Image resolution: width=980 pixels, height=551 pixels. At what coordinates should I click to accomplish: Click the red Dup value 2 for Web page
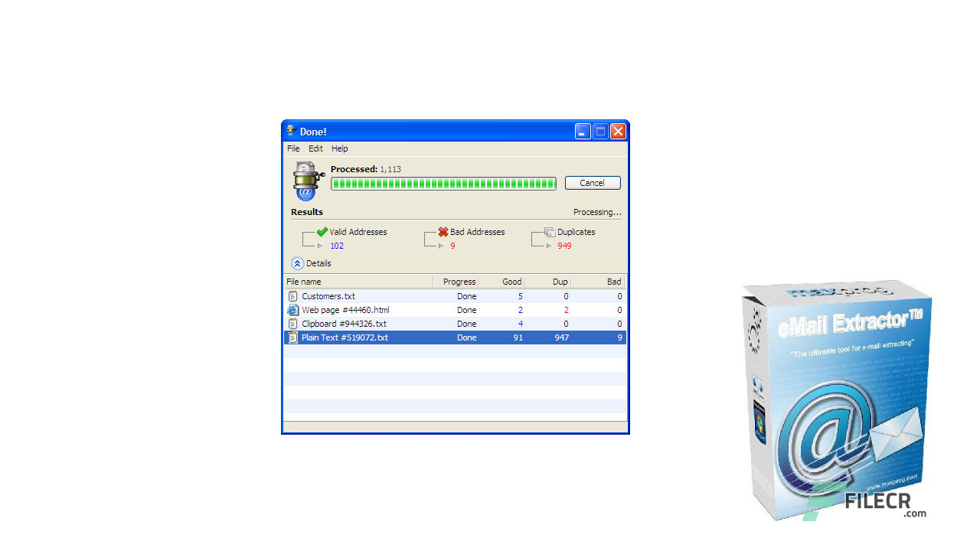[x=567, y=310]
